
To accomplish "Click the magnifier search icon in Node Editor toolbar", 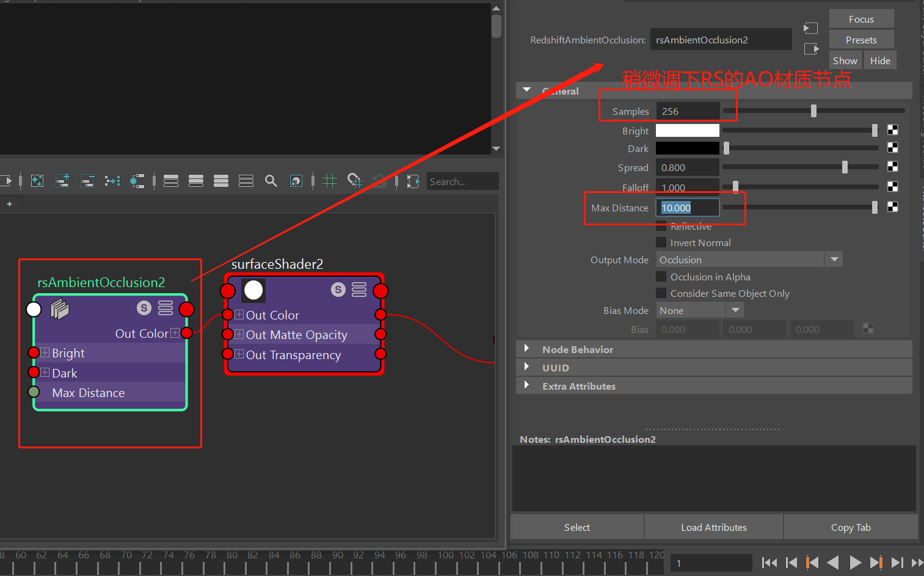I will tap(271, 181).
